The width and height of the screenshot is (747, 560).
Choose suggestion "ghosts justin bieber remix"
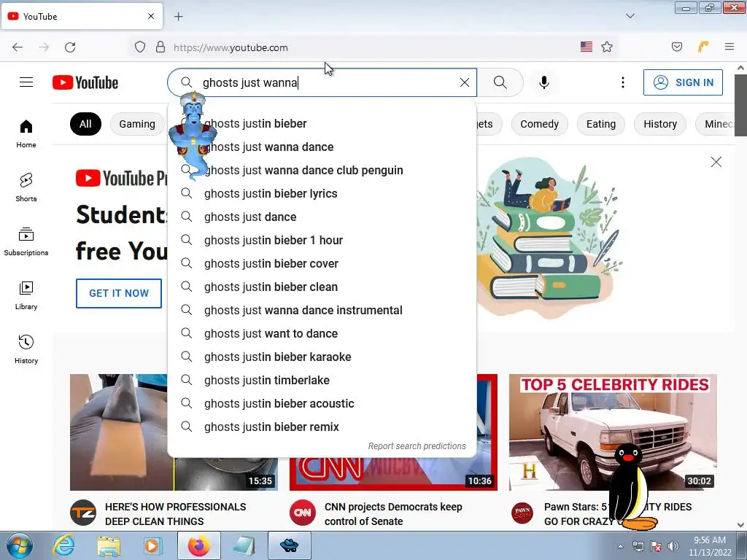(322, 427)
